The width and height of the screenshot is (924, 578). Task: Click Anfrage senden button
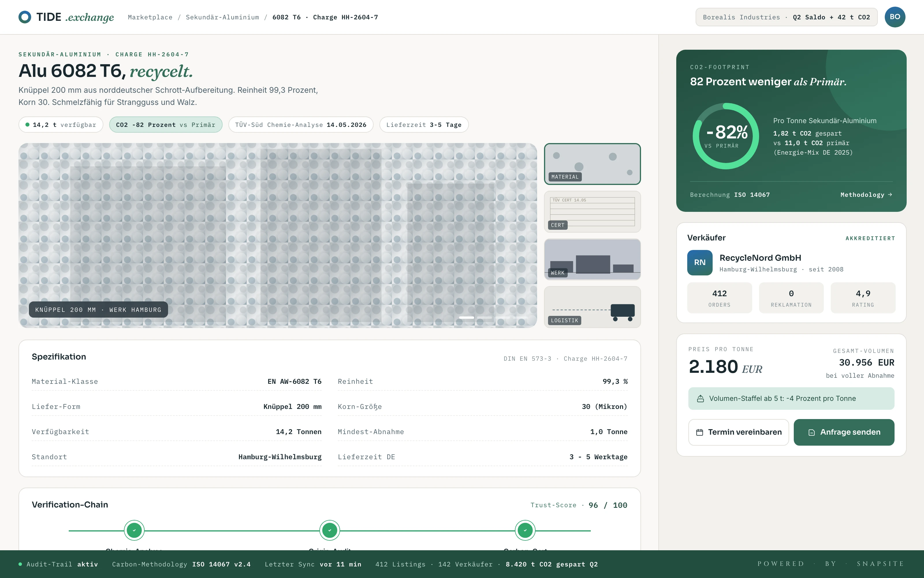844,432
